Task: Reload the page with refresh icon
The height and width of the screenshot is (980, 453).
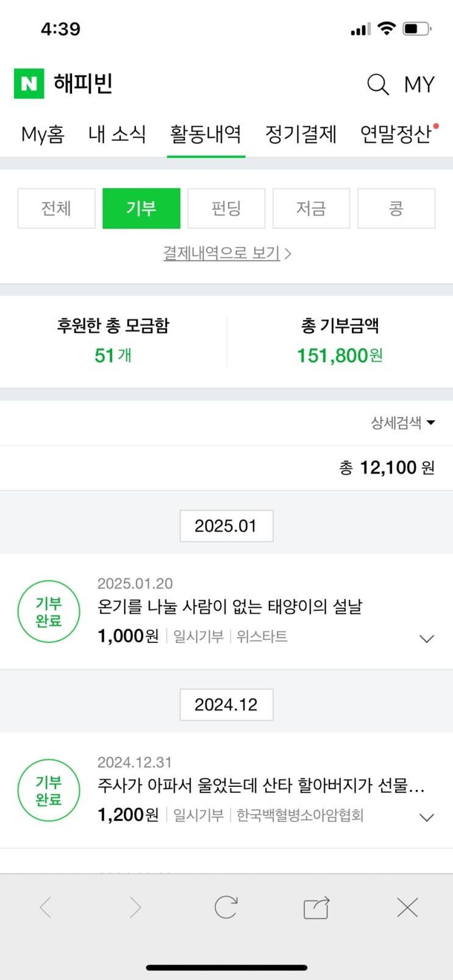Action: coord(226,907)
